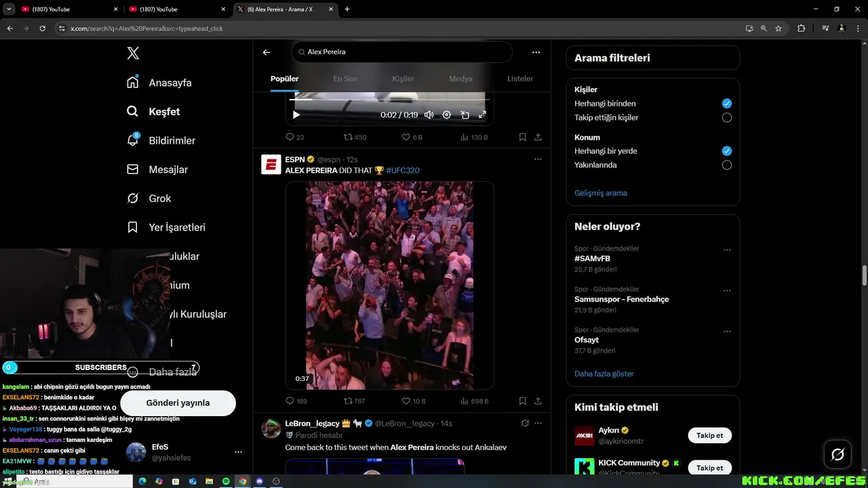
Task: Open Bildirimler notifications
Action: [161, 140]
